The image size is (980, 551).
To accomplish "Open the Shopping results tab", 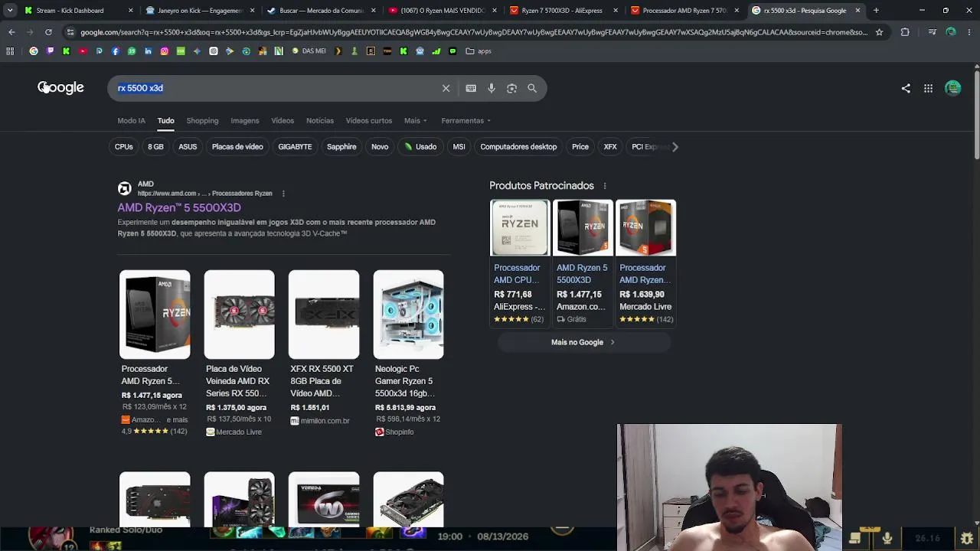I will 202,121.
